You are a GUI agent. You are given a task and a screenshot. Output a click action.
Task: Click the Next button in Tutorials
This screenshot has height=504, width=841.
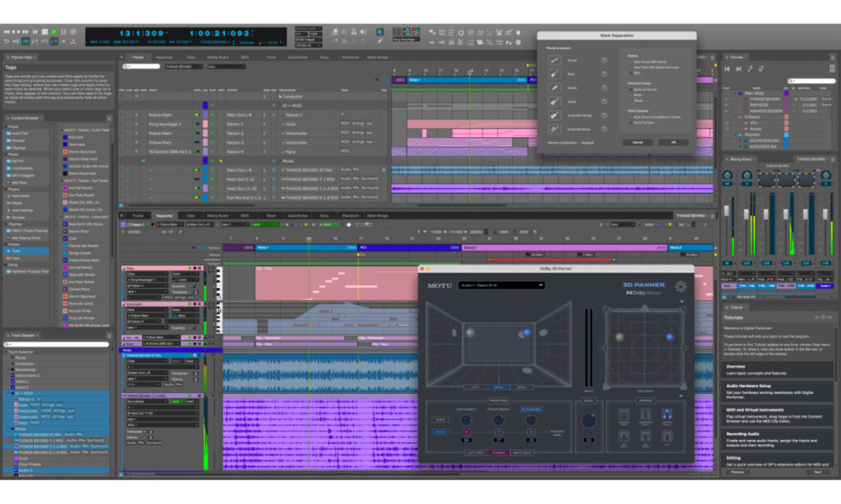(x=818, y=472)
